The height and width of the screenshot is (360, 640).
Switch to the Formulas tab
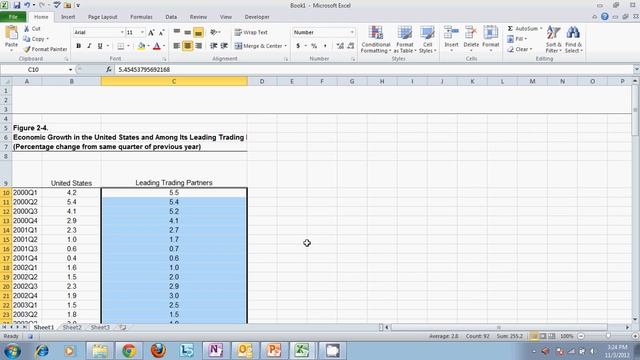[141, 17]
